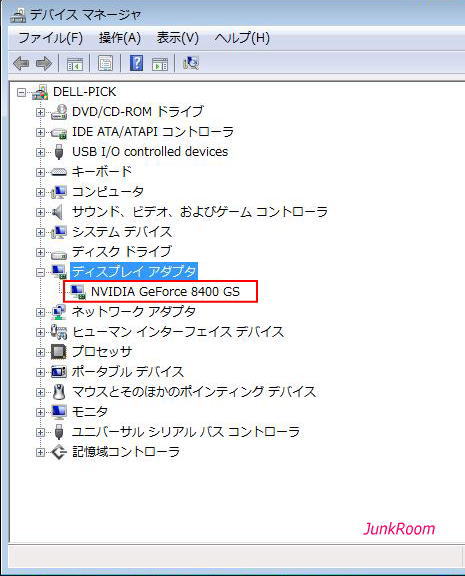The image size is (465, 576).
Task: Click the 記憶域コントローラ icon
Action: click(x=59, y=452)
